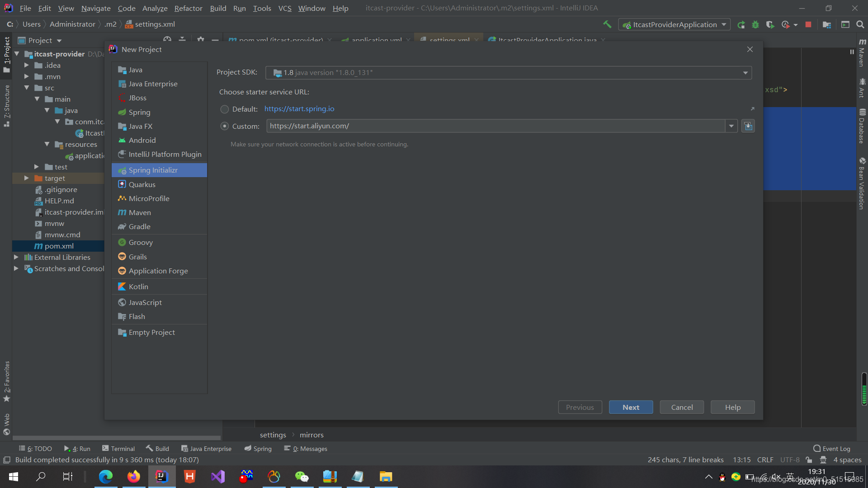The height and width of the screenshot is (488, 868).
Task: Open the Event Log
Action: click(x=832, y=449)
